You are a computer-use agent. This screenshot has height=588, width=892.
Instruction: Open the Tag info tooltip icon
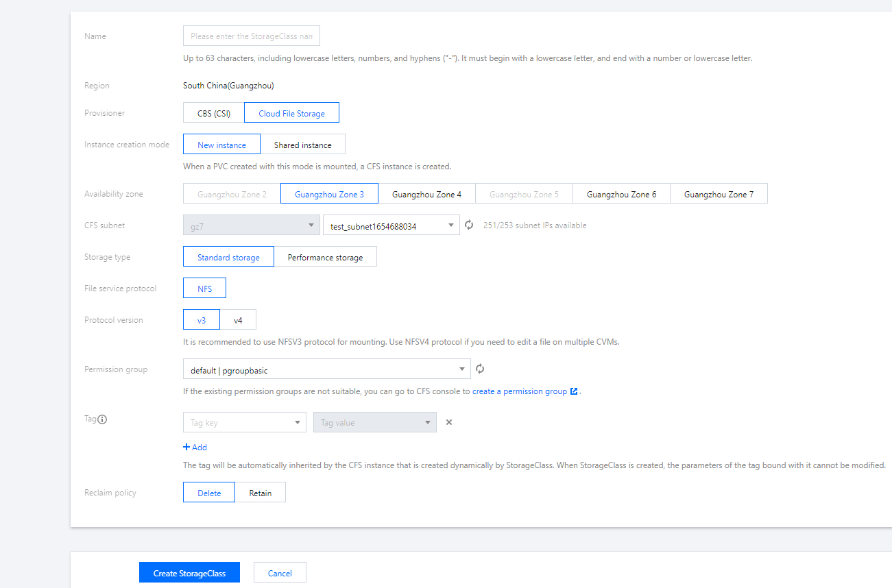click(102, 419)
